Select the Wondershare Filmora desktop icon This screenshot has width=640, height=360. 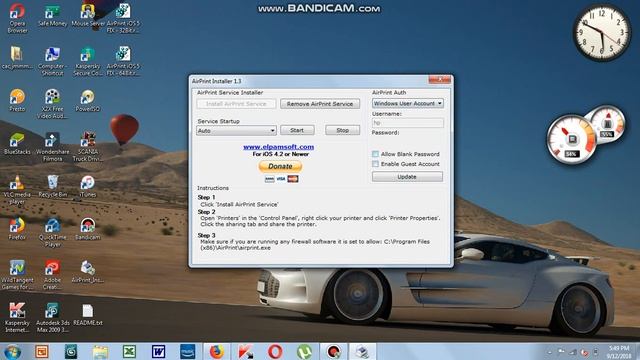coord(52,147)
